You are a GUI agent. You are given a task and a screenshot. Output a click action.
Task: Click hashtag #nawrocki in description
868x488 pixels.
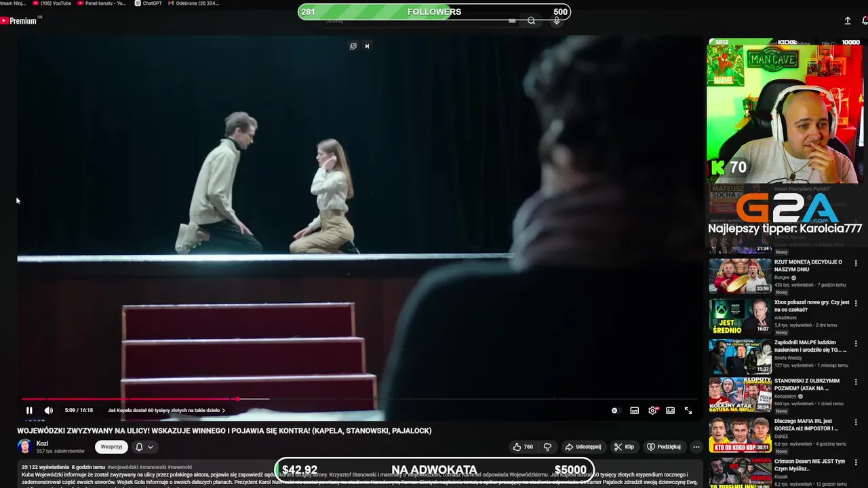pyautogui.click(x=179, y=467)
